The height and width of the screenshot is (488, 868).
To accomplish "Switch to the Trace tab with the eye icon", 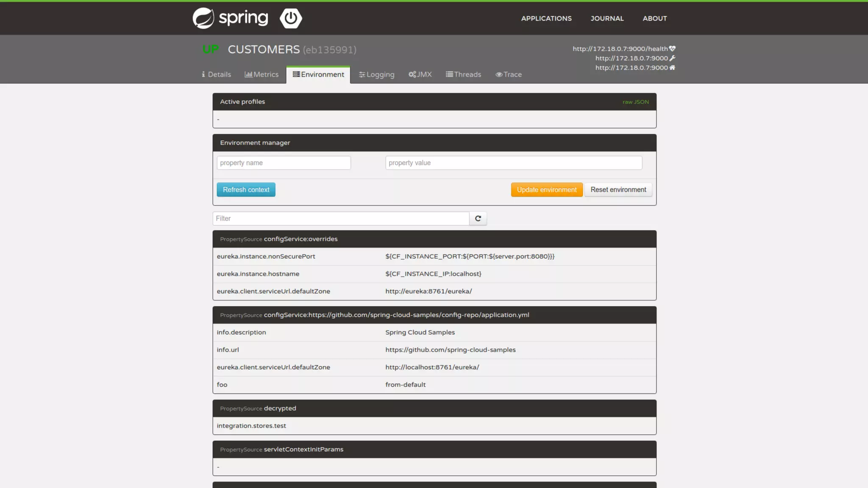I will (509, 75).
